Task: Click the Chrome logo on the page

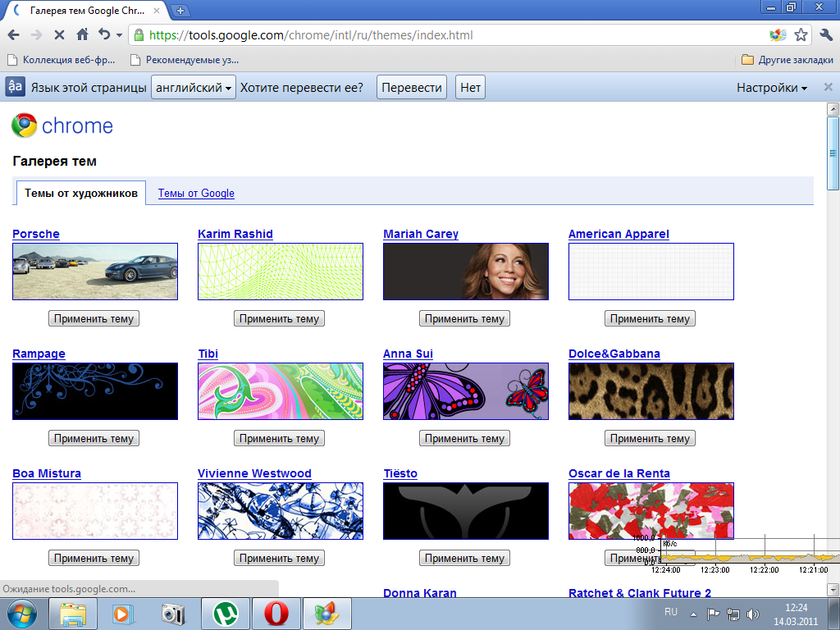Action: click(x=62, y=126)
